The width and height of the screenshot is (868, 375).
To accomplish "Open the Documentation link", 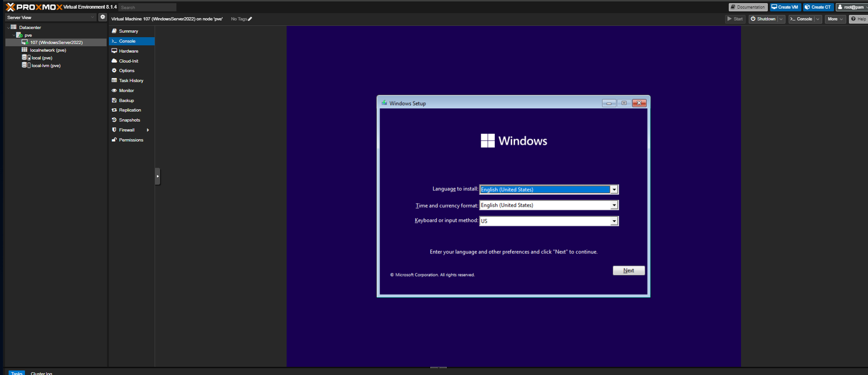I will click(x=748, y=7).
